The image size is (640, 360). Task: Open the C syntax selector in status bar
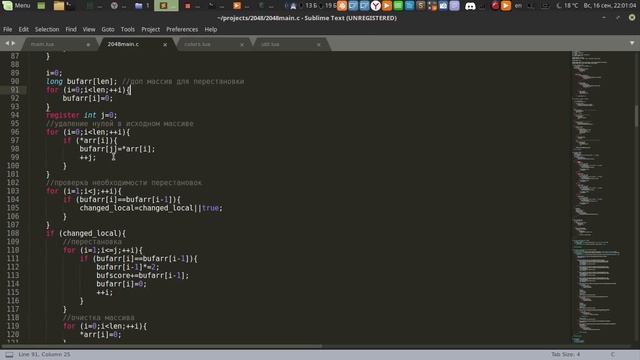(612, 354)
